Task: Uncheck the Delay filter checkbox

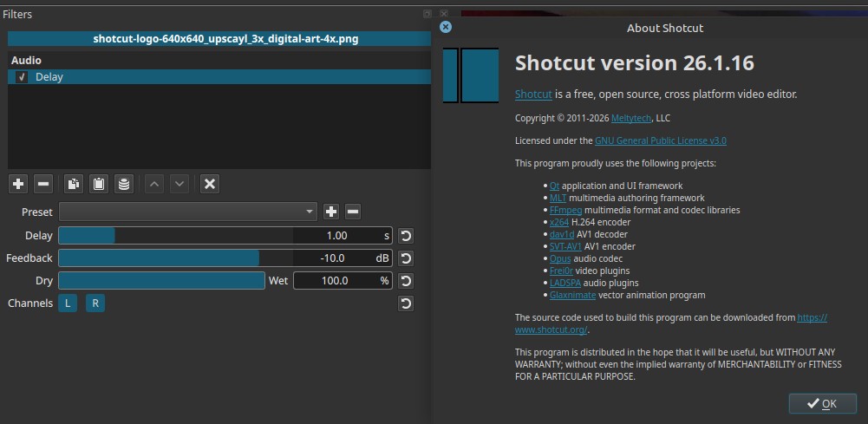Action: (22, 77)
